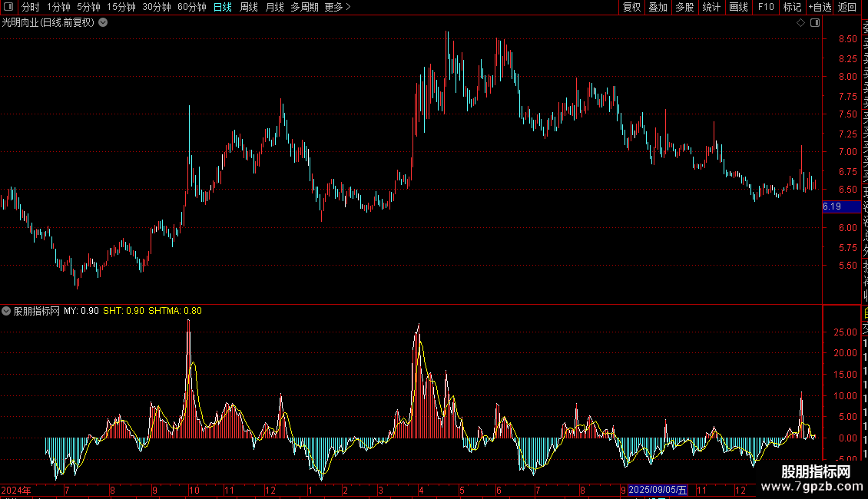Click the 8.50 price axis label
Image resolution: width=868 pixels, height=499 pixels.
(847, 39)
